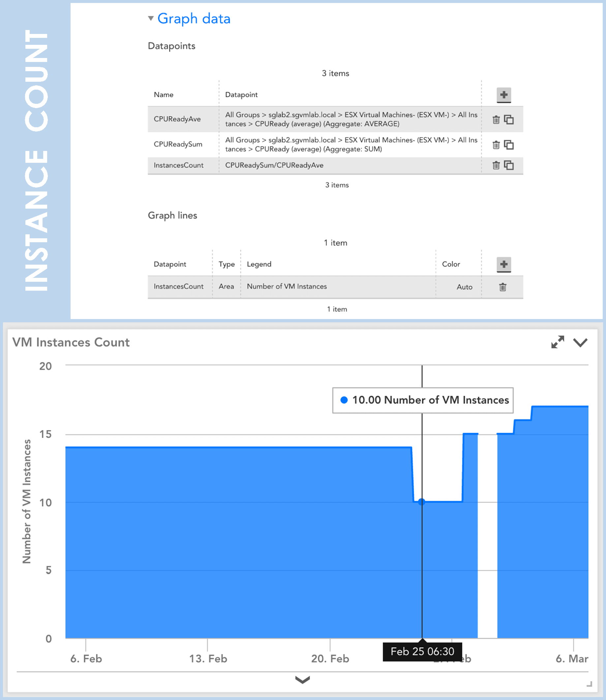This screenshot has height=700, width=606.
Task: Click the Datapoint column header in Datapoints table
Action: pyautogui.click(x=241, y=95)
